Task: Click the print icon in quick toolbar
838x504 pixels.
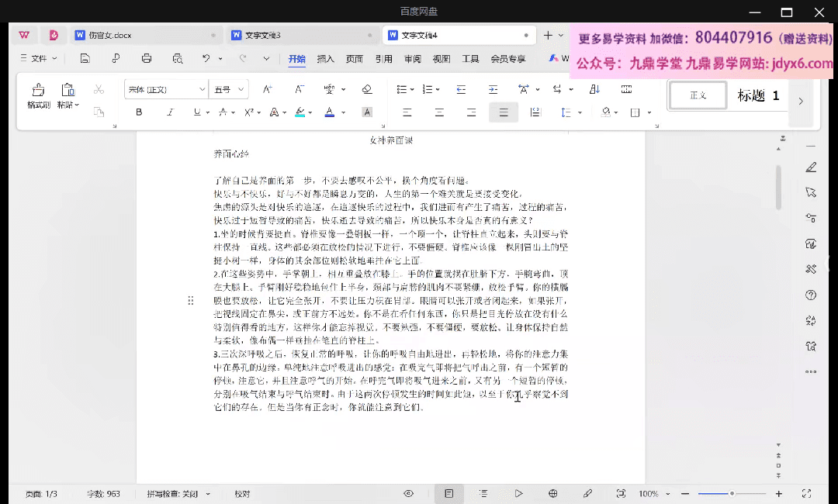Action: tap(147, 58)
